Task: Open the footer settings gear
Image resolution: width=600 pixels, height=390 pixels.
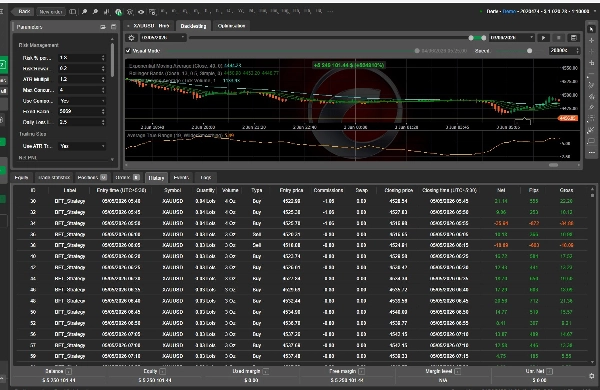Action: pyautogui.click(x=592, y=376)
